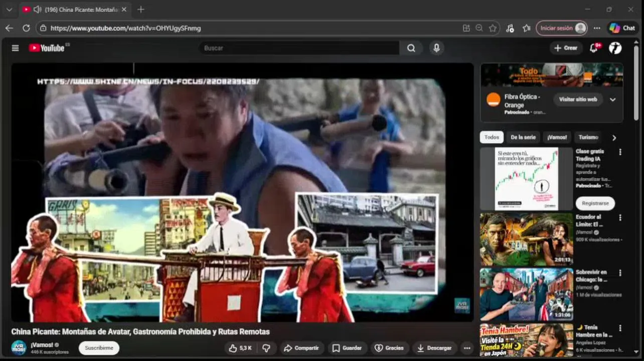Image resolution: width=644 pixels, height=361 pixels.
Task: Open a new browser tab
Action: click(141, 10)
